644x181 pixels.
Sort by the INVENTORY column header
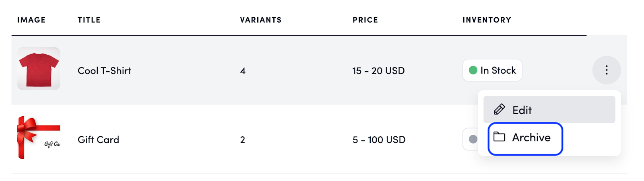[487, 20]
